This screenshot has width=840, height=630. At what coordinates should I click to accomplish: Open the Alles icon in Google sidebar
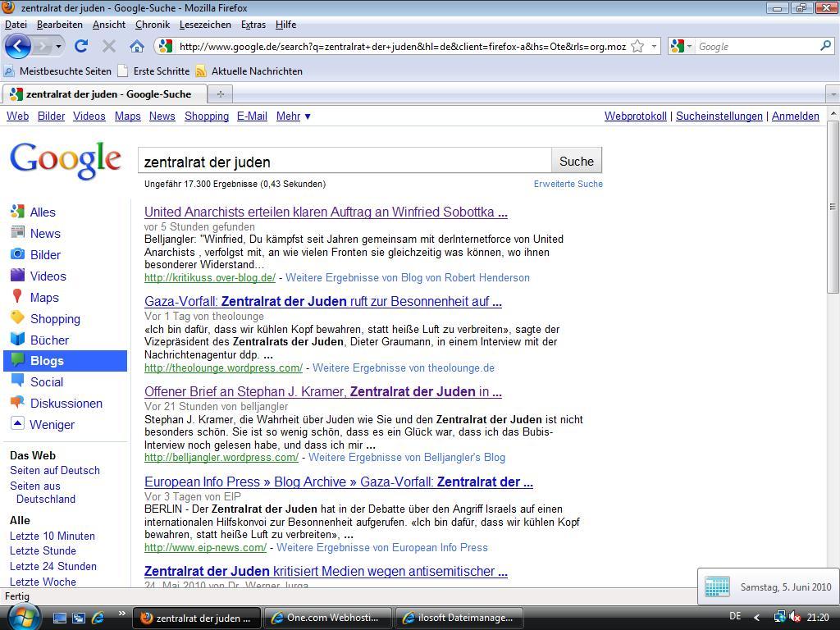click(x=17, y=212)
